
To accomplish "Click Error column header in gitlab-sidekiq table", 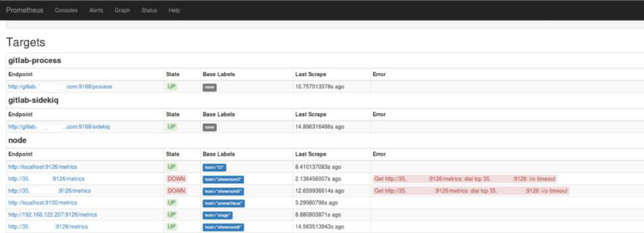I will coord(379,114).
